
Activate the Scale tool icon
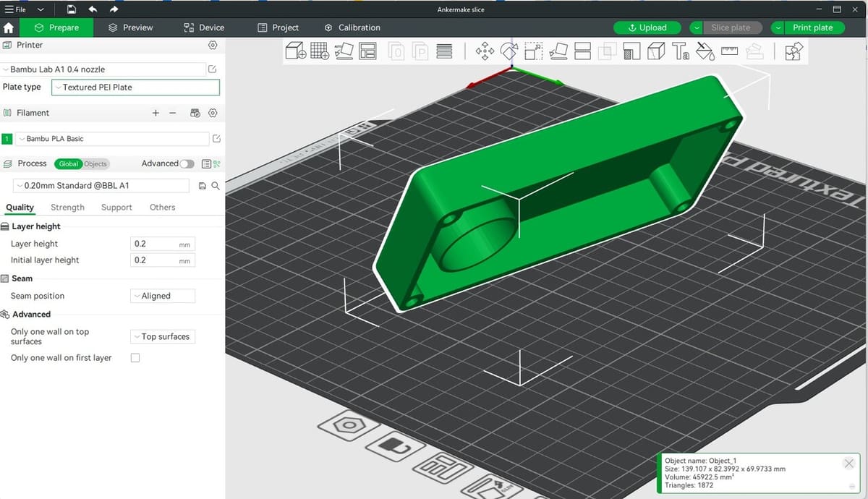click(x=534, y=51)
